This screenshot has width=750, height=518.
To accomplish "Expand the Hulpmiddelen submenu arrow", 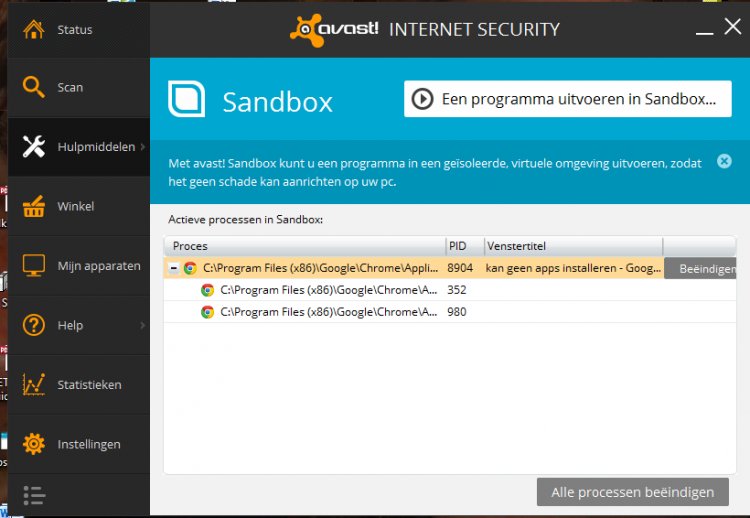I will tap(143, 147).
